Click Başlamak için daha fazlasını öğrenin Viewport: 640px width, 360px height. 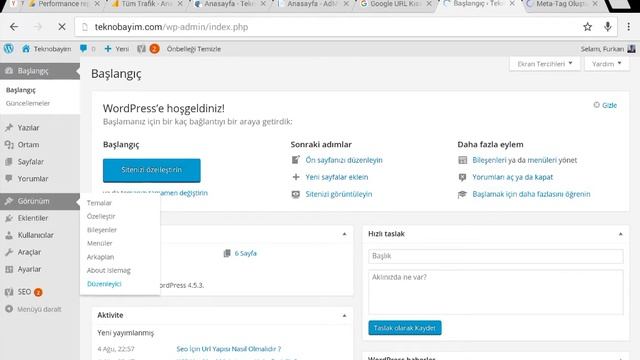tap(531, 194)
